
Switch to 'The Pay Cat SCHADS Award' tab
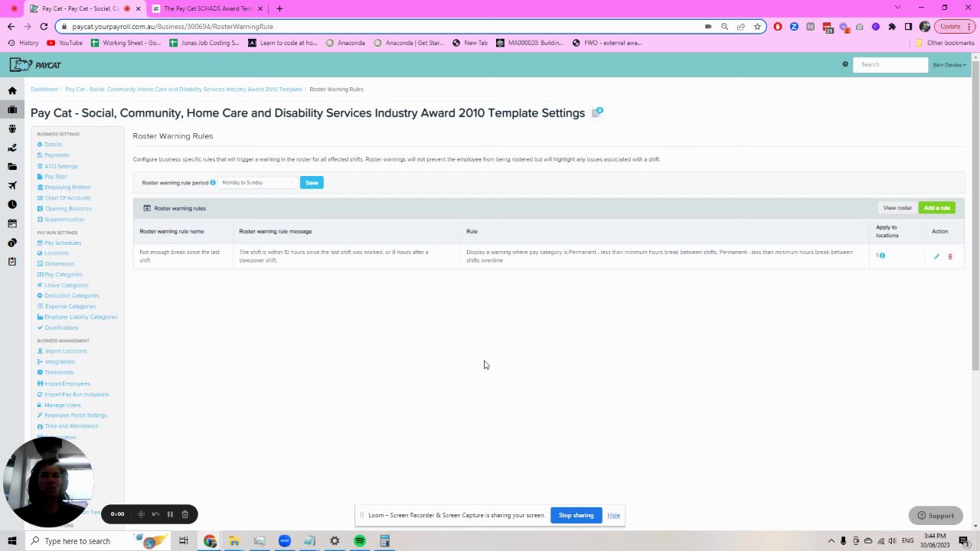tap(207, 8)
